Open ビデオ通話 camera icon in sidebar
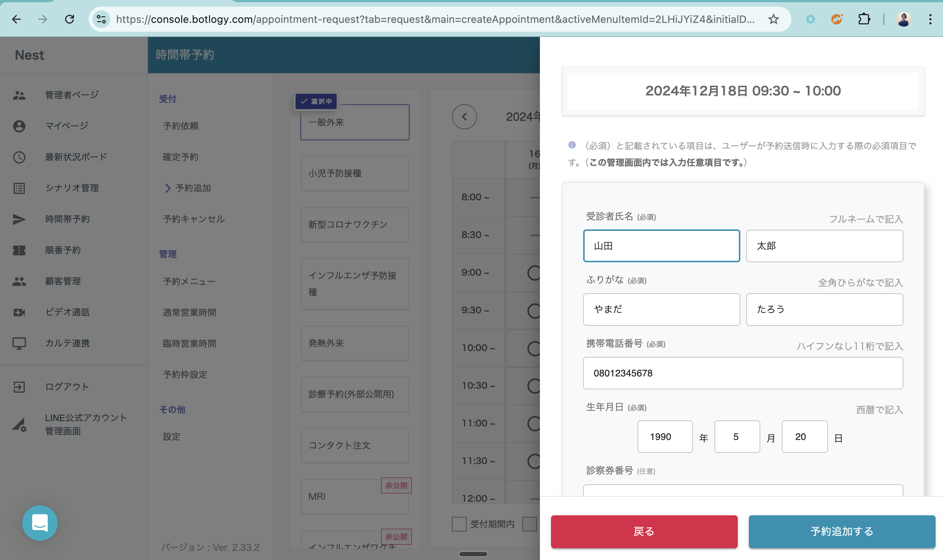Viewport: 943px width, 560px height. pos(19,312)
